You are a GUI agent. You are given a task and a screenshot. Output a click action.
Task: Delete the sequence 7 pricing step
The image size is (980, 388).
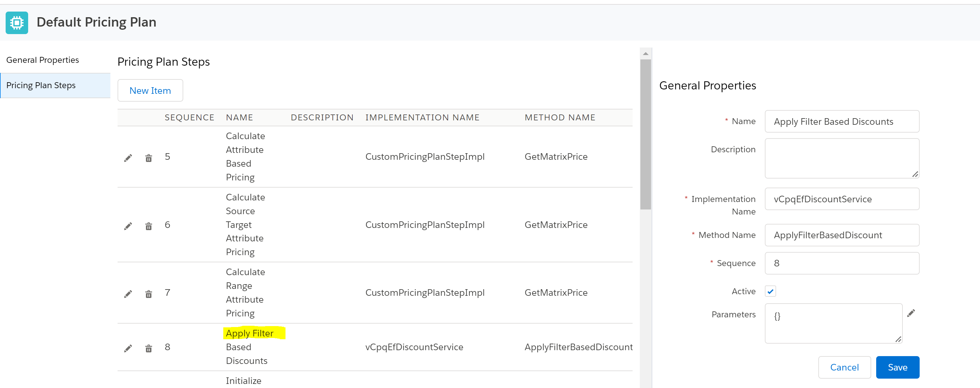pyautogui.click(x=148, y=294)
